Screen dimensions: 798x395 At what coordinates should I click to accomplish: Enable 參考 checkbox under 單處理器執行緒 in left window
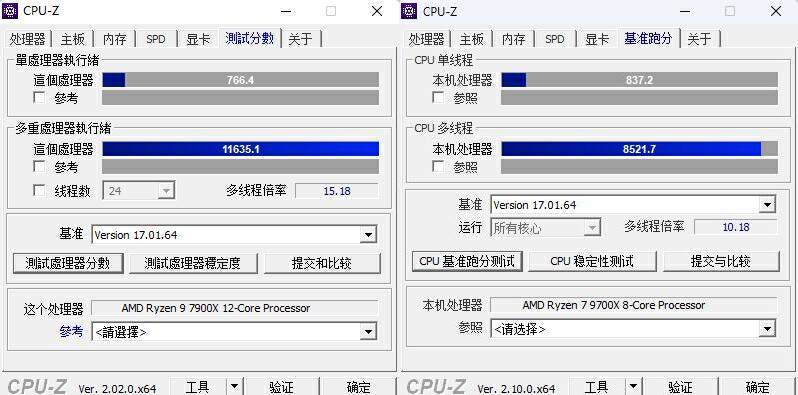pos(39,97)
